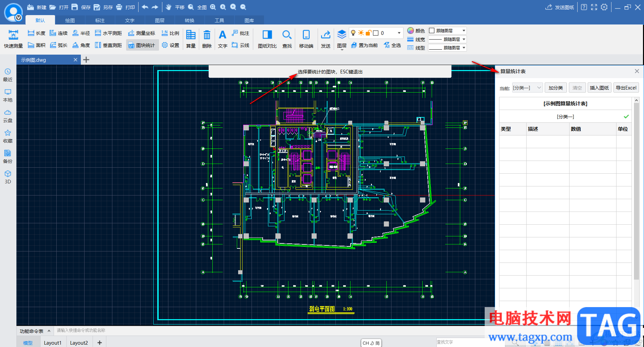Expand the layer 0 dropdown

tap(399, 33)
